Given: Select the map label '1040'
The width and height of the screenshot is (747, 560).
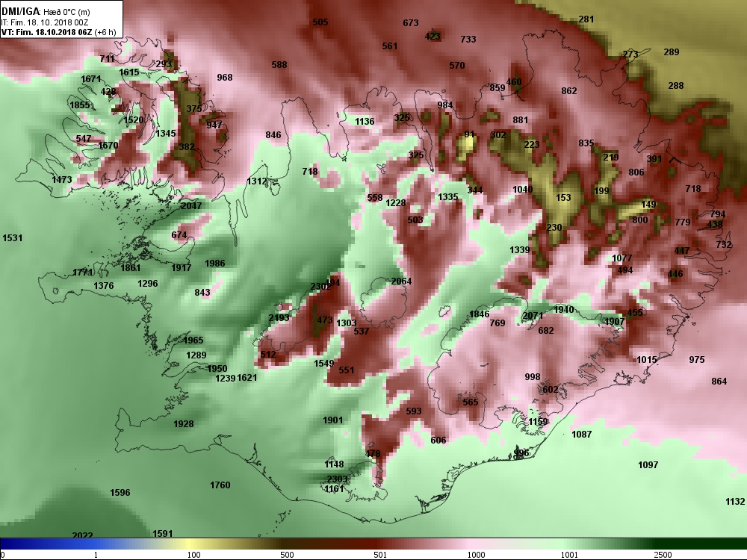Looking at the screenshot, I should [523, 189].
